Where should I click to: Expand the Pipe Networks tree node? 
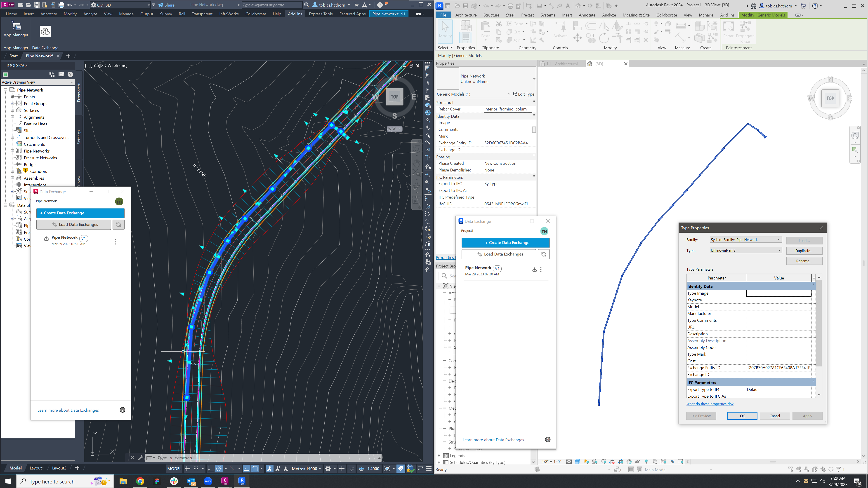click(x=12, y=151)
